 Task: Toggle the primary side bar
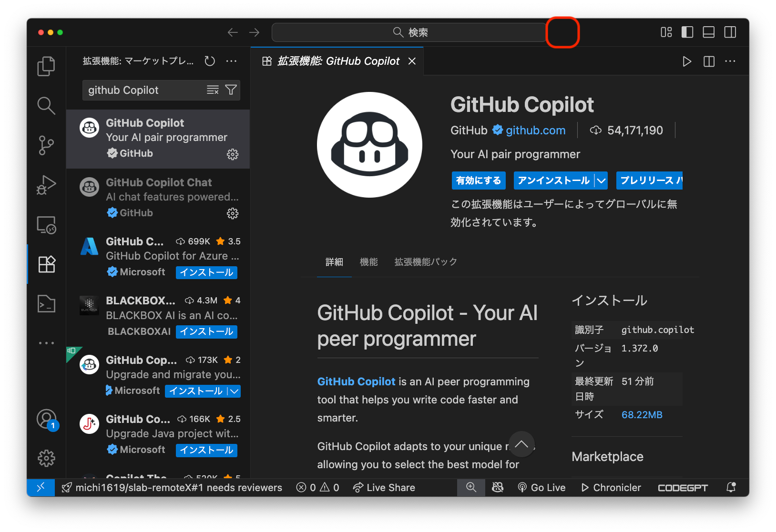tap(687, 32)
